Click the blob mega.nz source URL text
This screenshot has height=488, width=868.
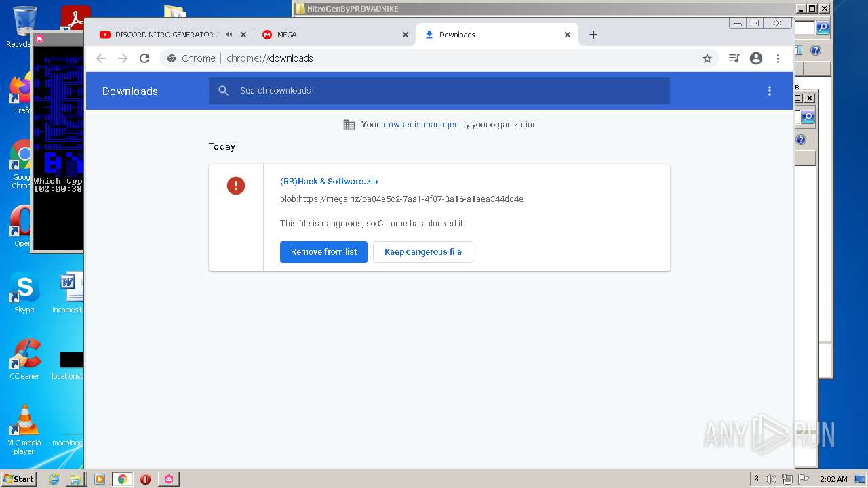click(401, 199)
